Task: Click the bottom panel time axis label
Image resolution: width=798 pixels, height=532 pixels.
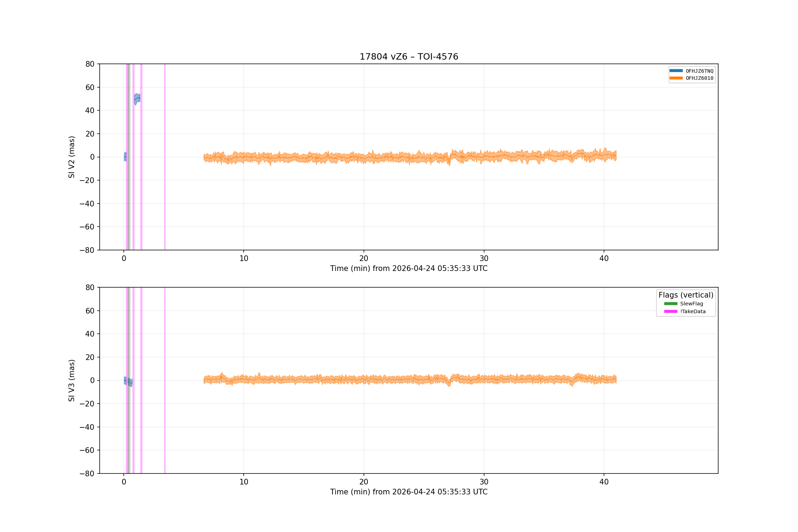Action: coord(409,492)
